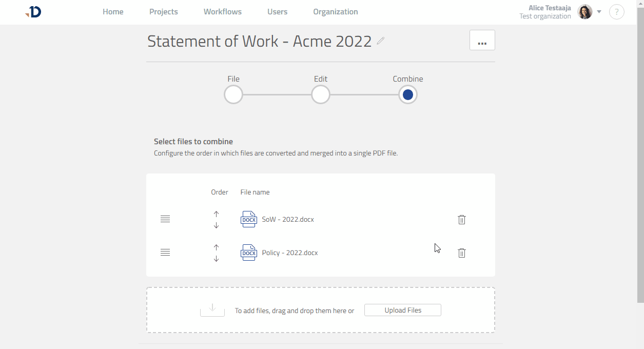Click the page vertical scrollbar

click(x=640, y=154)
